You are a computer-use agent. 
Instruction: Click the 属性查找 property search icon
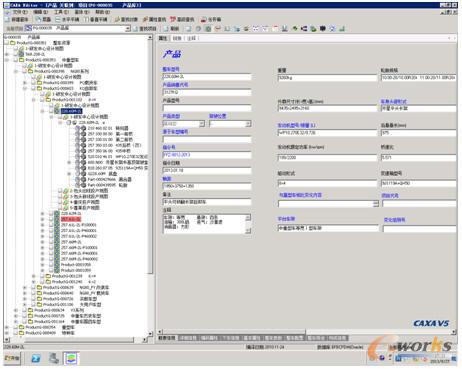145,20
